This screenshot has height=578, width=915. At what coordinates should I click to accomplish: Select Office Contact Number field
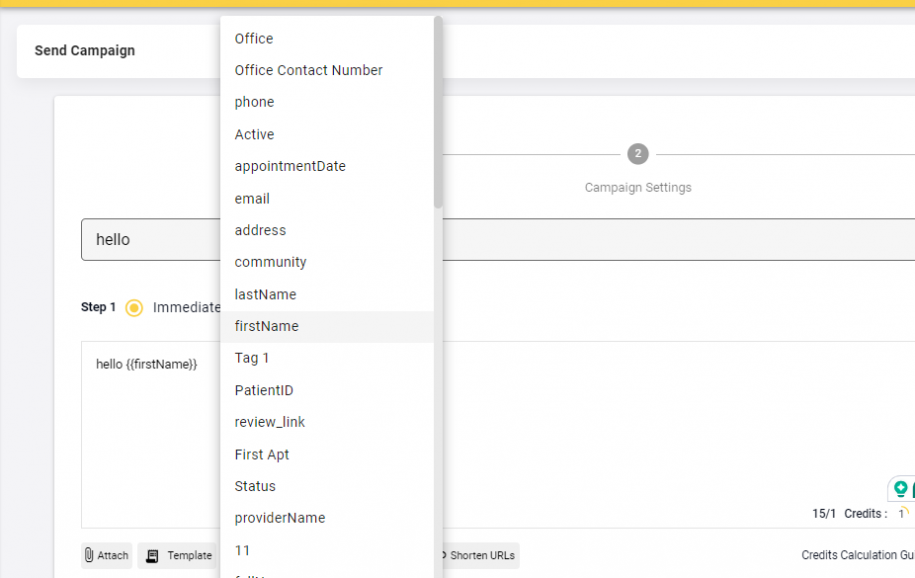click(308, 70)
